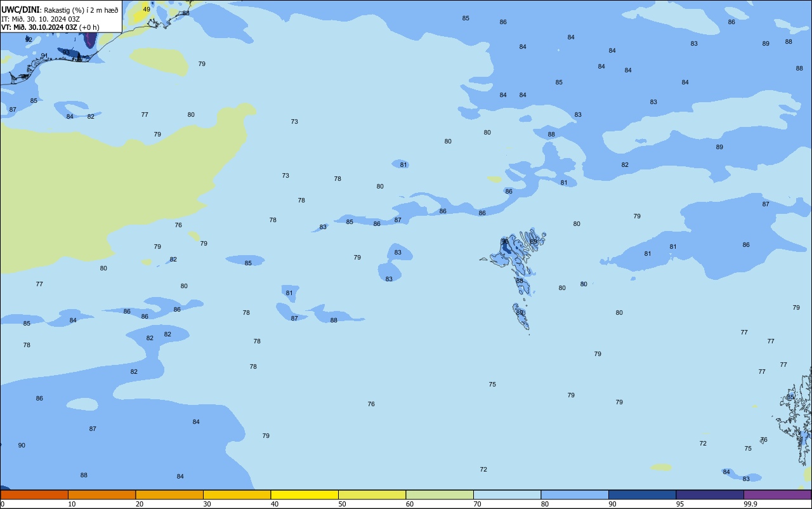Click the purple legend swatch above 99.9
This screenshot has width=812, height=509.
coord(778,494)
